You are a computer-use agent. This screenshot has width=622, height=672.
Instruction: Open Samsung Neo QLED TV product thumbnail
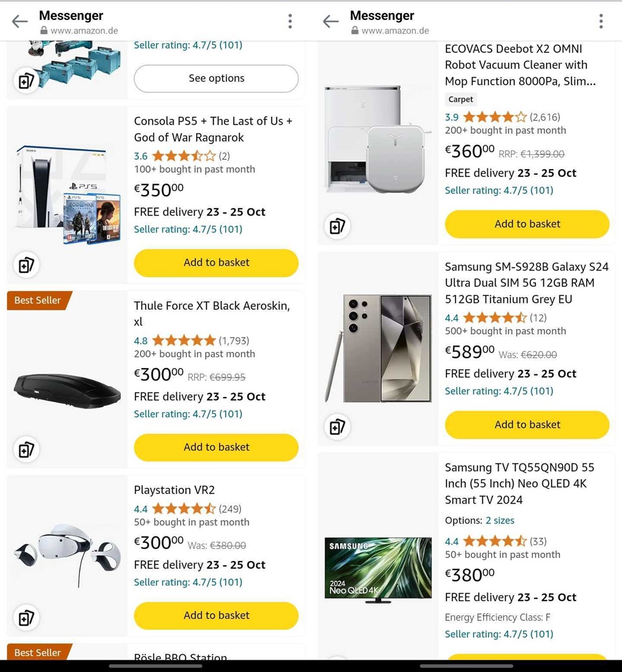pyautogui.click(x=378, y=568)
